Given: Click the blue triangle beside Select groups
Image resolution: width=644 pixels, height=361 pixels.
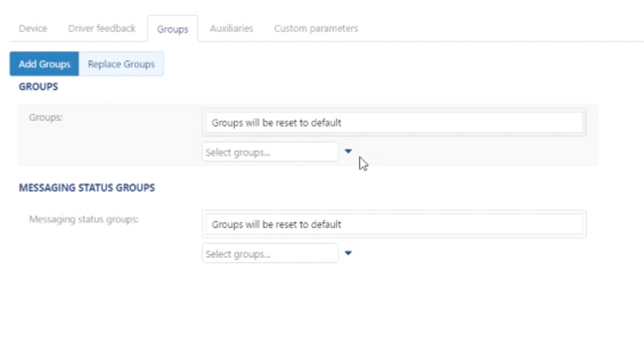Looking at the screenshot, I should tap(348, 152).
